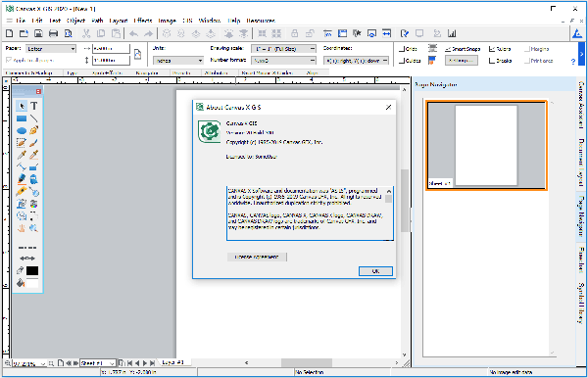Open the Image menu
This screenshot has width=588, height=378.
pos(167,21)
